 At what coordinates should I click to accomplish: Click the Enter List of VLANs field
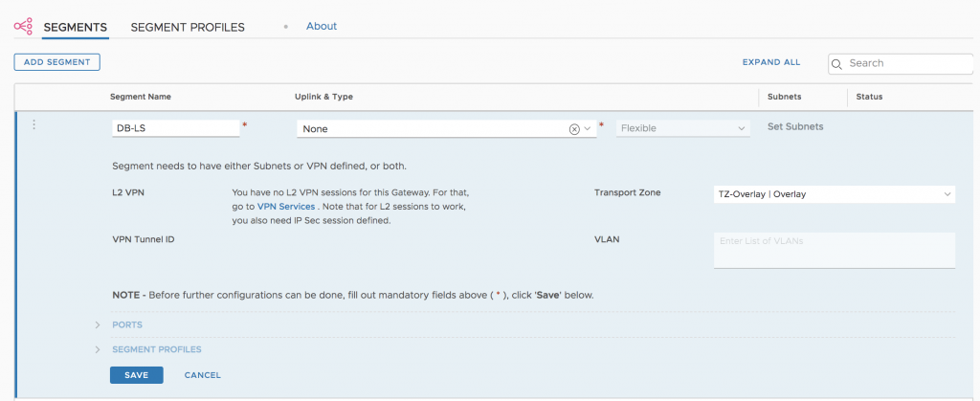(x=835, y=251)
